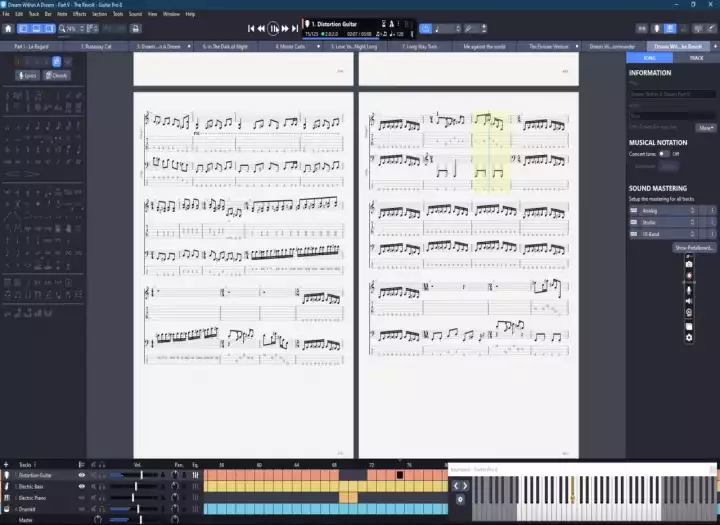The image size is (720, 525).
Task: Open Distortion Guitar equalizer icon
Action: (196, 475)
